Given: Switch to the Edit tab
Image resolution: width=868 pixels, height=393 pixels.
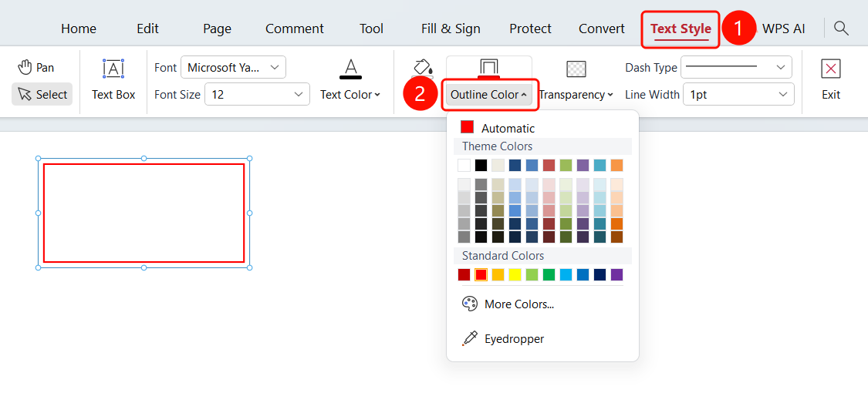Looking at the screenshot, I should click(148, 29).
